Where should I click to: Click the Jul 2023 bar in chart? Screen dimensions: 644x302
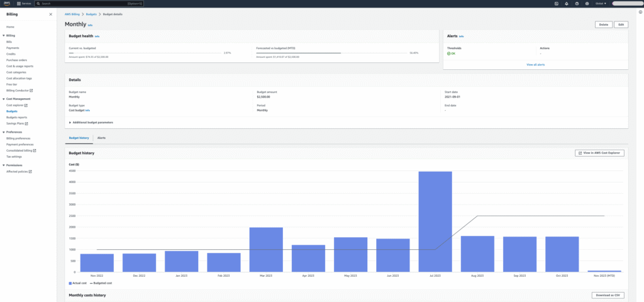(x=435, y=221)
